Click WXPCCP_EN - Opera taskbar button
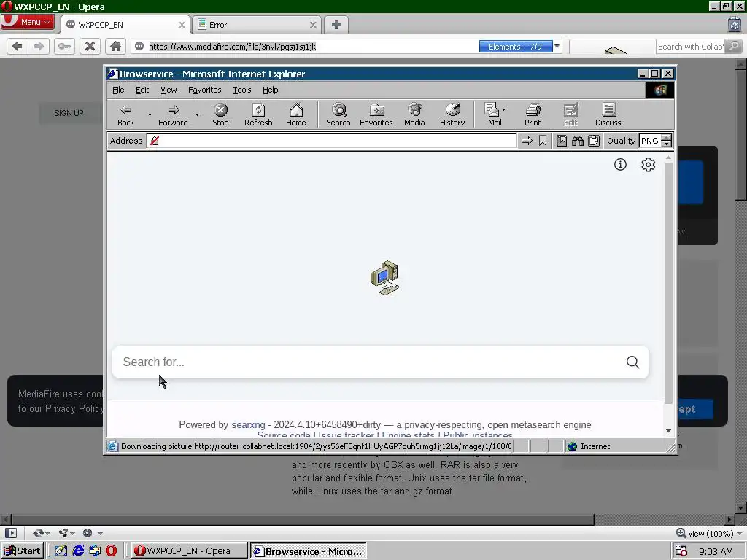The image size is (747, 560). pos(189,551)
